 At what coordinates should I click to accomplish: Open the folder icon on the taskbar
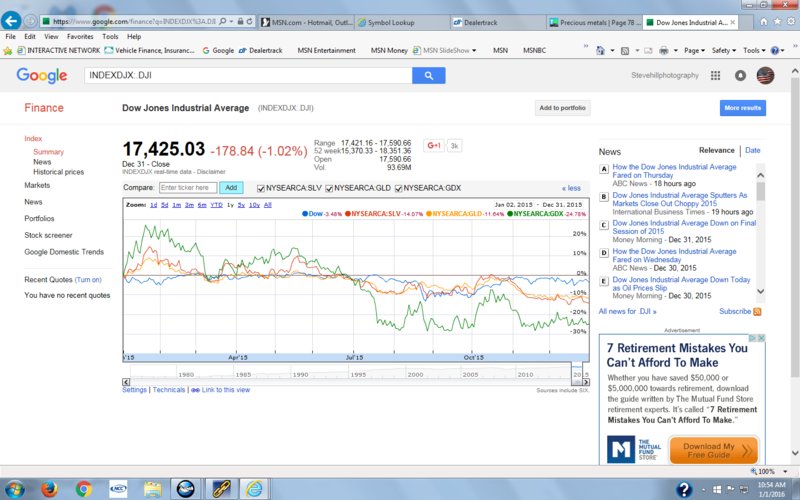coord(153,489)
